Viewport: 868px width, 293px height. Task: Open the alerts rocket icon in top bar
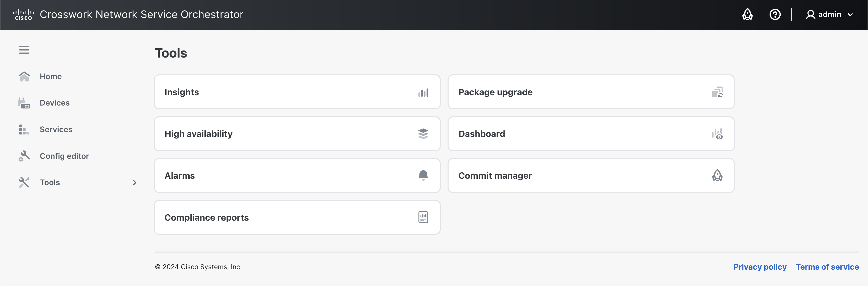click(x=747, y=15)
